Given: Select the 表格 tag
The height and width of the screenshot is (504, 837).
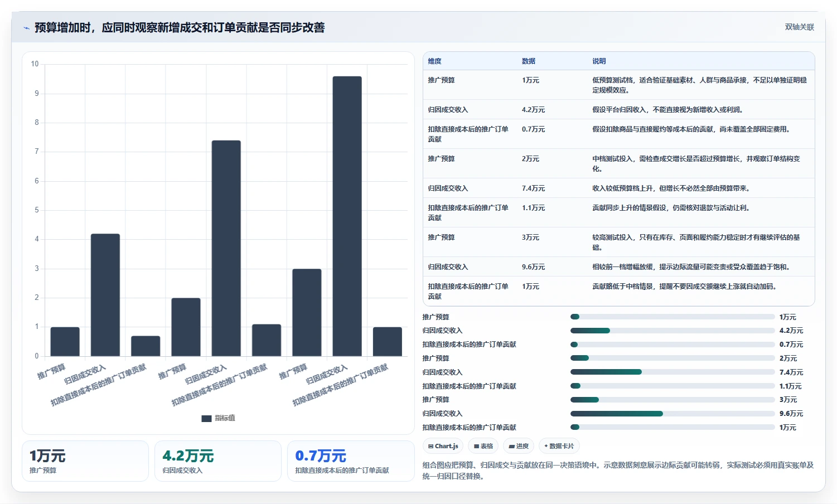Looking at the screenshot, I should (483, 446).
